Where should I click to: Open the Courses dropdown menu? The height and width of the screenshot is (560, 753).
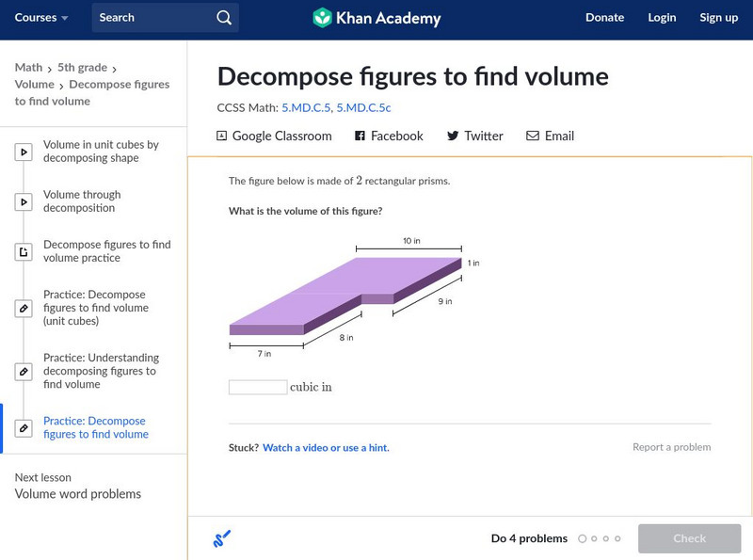tap(42, 18)
